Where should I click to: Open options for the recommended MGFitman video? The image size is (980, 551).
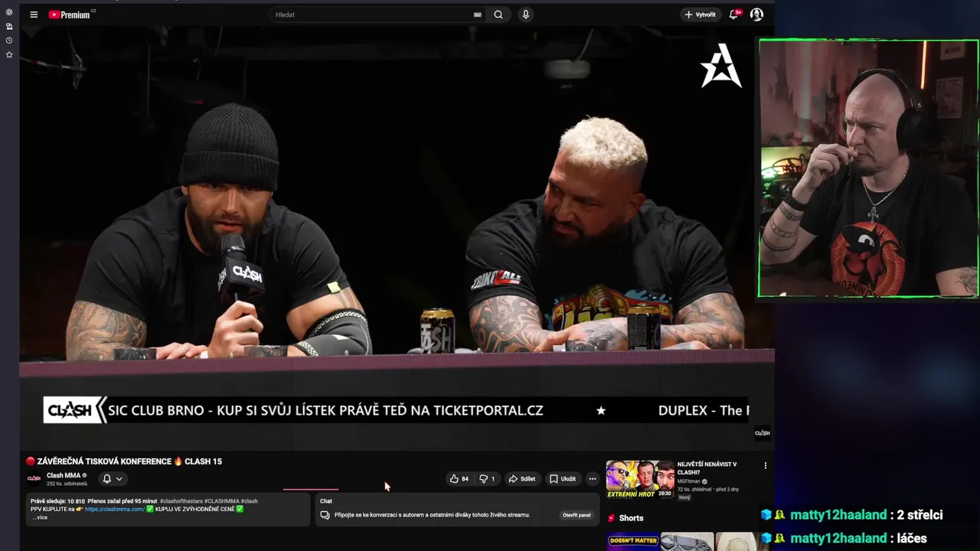point(765,465)
